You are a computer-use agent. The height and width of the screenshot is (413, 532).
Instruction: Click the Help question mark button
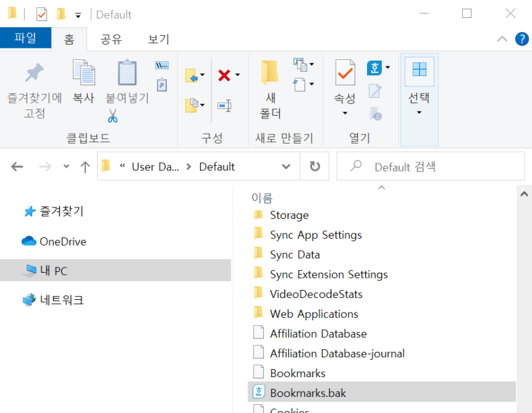click(x=522, y=39)
